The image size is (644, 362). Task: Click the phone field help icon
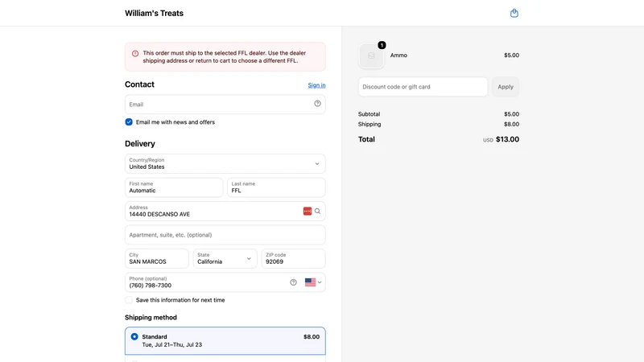(x=293, y=282)
